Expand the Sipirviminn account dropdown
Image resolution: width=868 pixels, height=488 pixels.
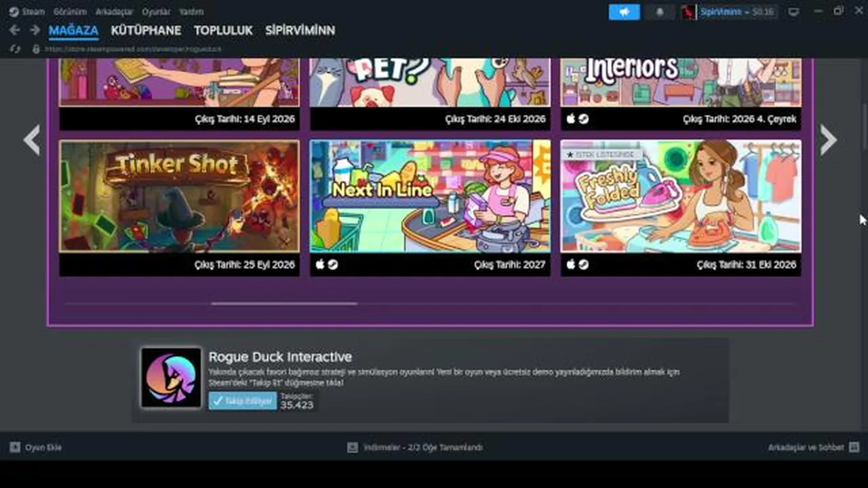[737, 12]
